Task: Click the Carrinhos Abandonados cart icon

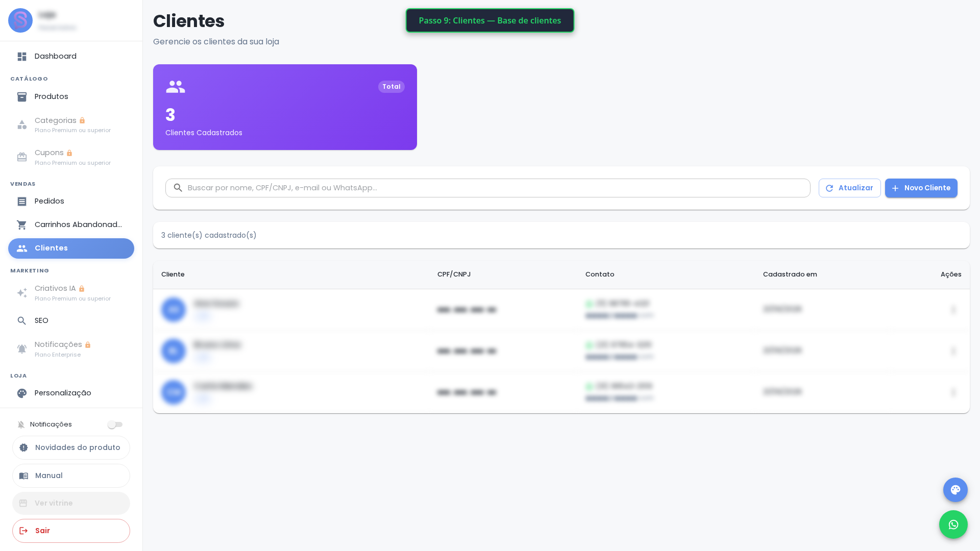Action: [x=22, y=225]
